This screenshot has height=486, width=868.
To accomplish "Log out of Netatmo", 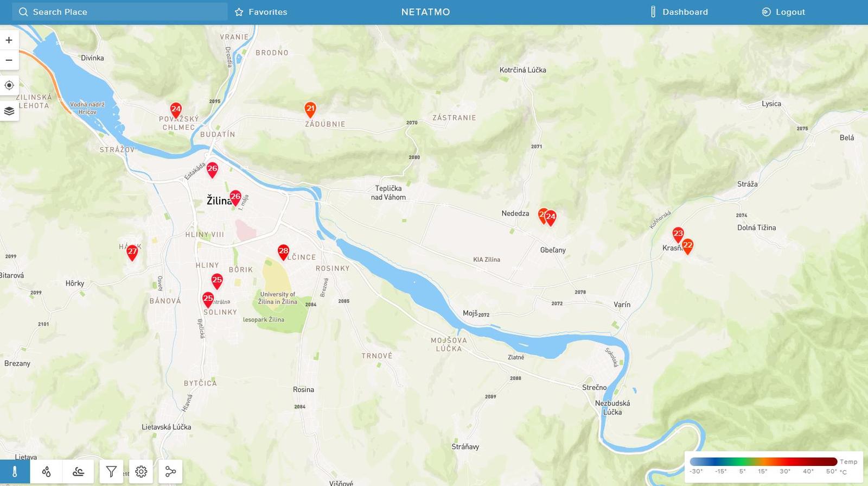I will tap(783, 12).
